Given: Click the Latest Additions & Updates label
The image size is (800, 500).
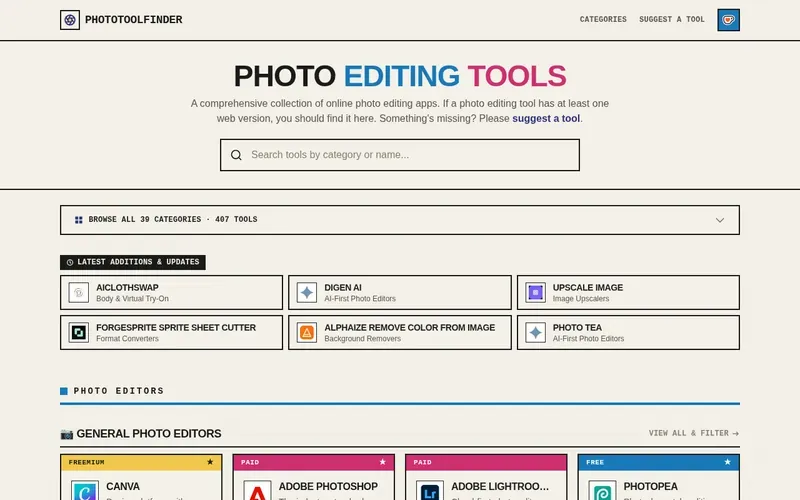Looking at the screenshot, I should 133,262.
